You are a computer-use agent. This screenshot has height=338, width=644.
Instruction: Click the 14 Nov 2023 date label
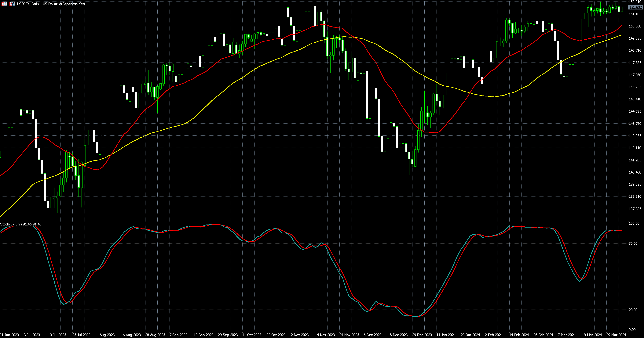click(325, 335)
